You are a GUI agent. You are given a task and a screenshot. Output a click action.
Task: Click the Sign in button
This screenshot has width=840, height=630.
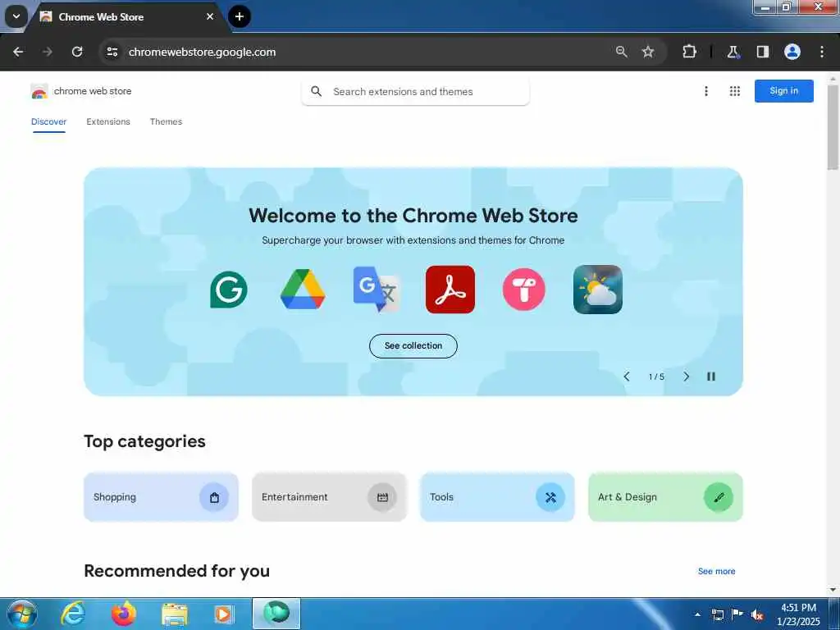pyautogui.click(x=783, y=91)
